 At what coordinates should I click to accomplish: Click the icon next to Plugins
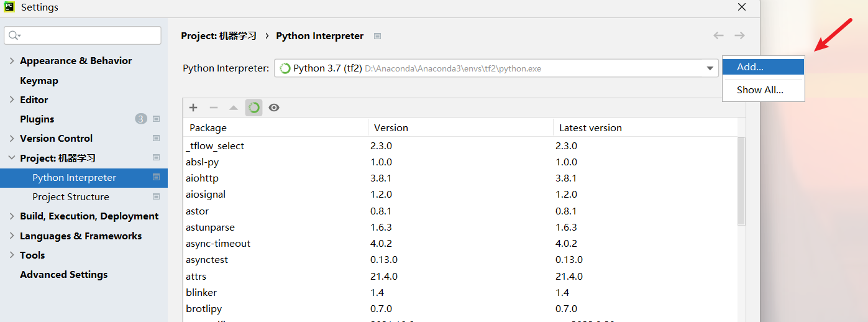[156, 119]
